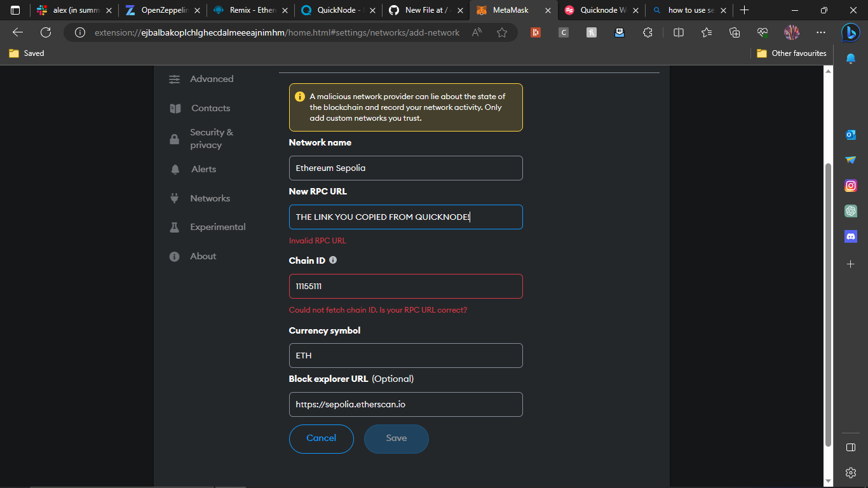This screenshot has width=868, height=488.
Task: Open Contacts settings section
Action: [x=210, y=108]
